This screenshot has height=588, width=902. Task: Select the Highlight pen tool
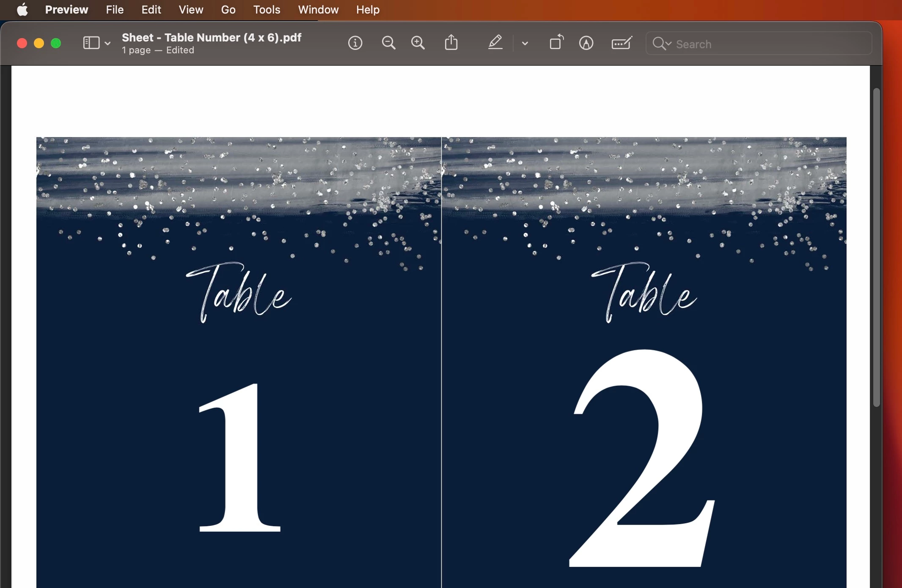(495, 43)
